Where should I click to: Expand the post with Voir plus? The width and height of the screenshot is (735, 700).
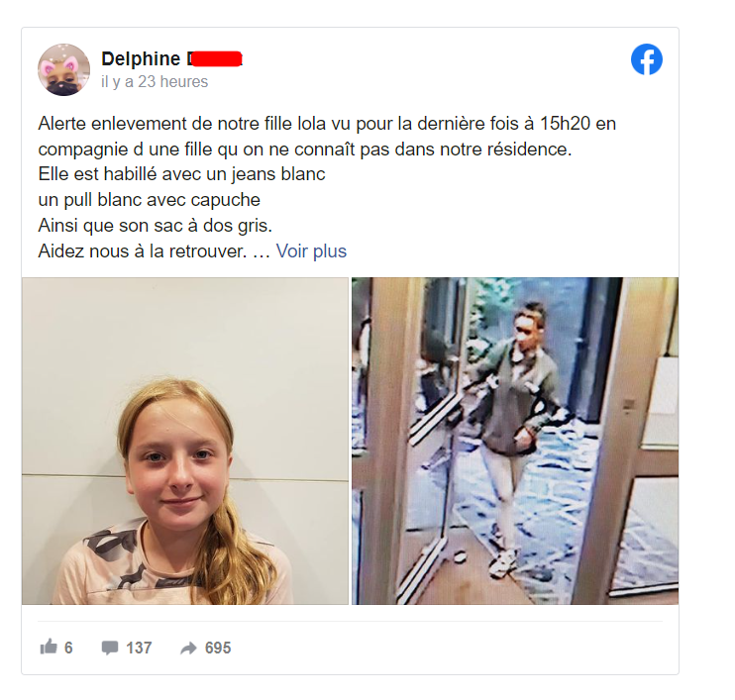coord(311,251)
